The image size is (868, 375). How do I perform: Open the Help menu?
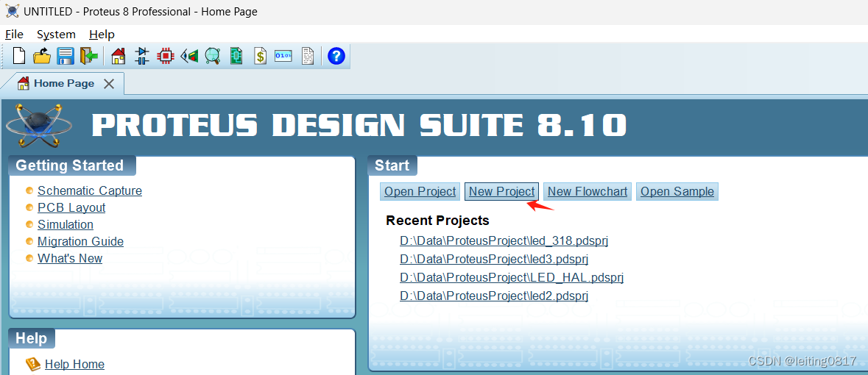pos(102,35)
